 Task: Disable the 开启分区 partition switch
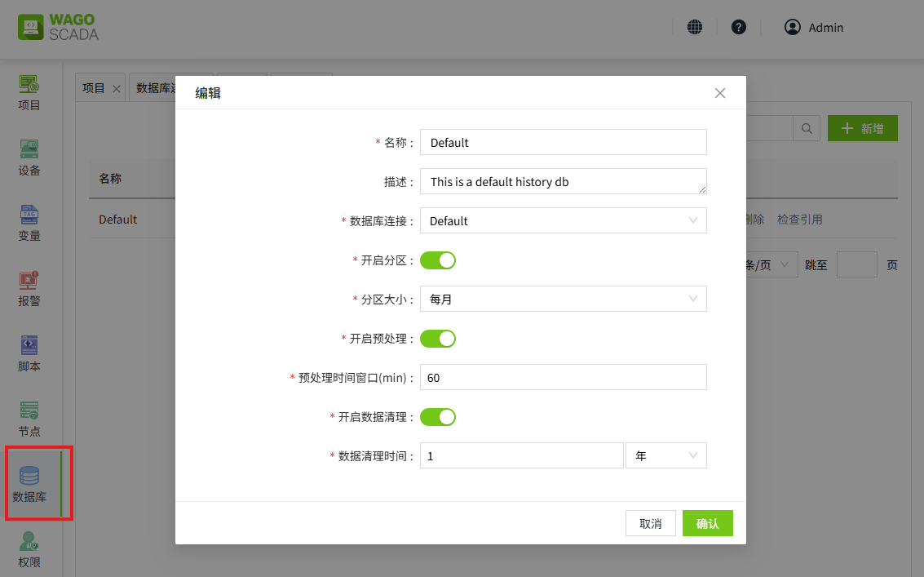[x=438, y=260]
